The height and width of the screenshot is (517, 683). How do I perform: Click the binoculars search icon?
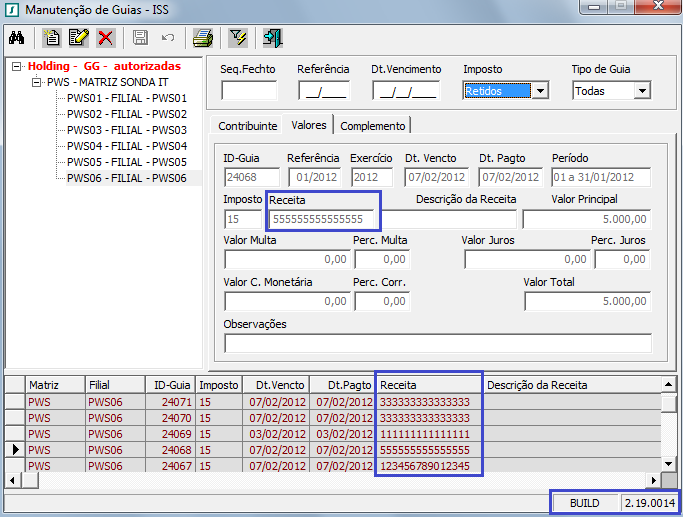[x=17, y=38]
